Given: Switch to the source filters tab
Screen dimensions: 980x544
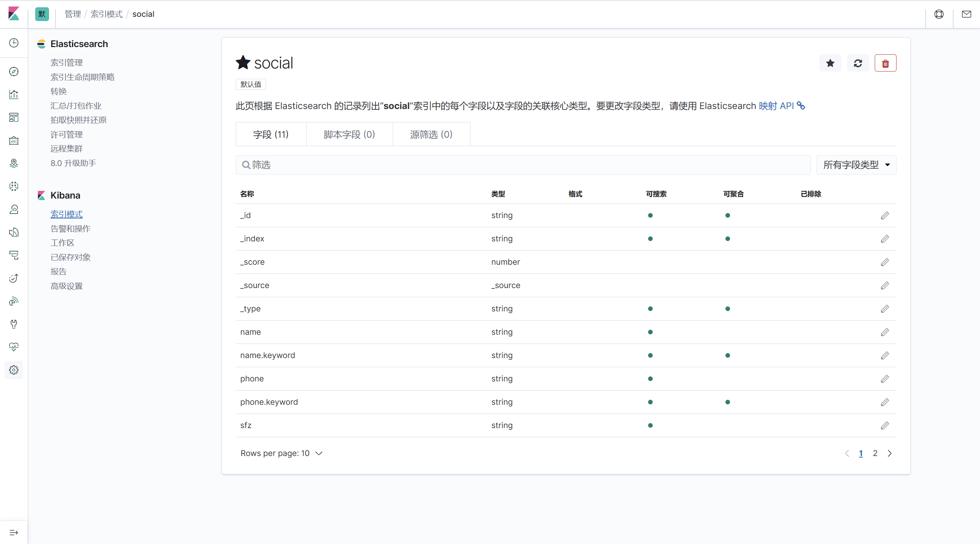Looking at the screenshot, I should coord(431,134).
